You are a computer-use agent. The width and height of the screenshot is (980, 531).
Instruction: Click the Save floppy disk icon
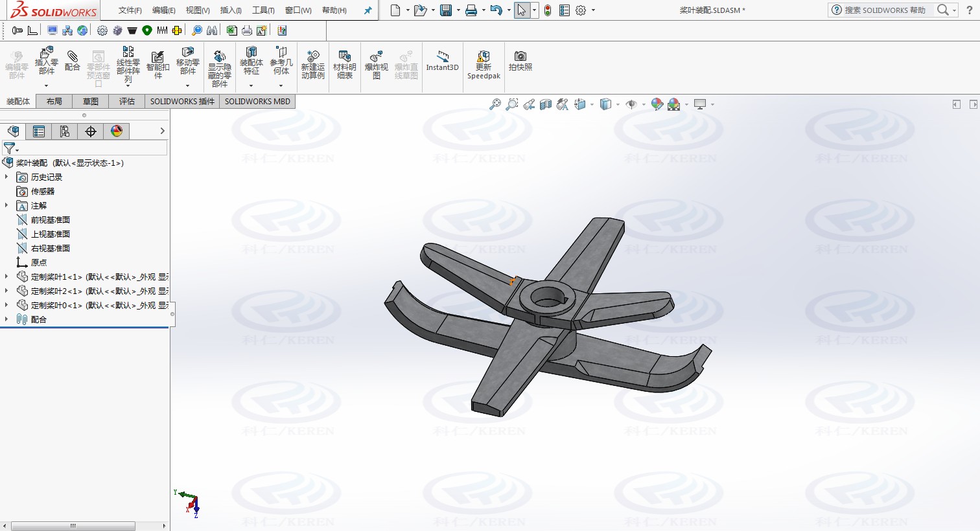446,10
